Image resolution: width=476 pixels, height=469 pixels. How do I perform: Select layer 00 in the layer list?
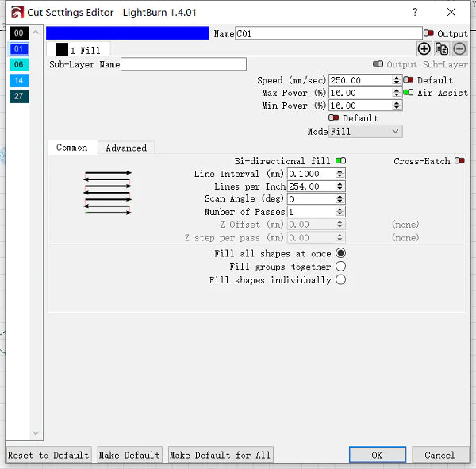[x=19, y=33]
